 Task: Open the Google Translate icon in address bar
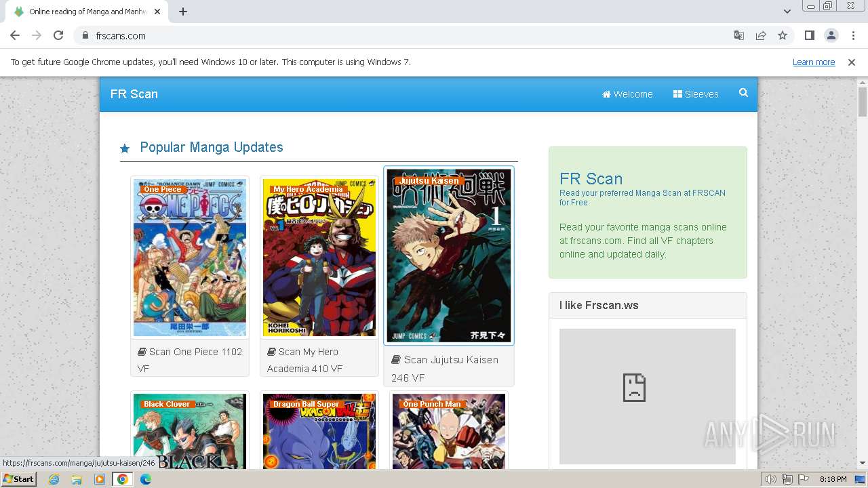pos(739,35)
